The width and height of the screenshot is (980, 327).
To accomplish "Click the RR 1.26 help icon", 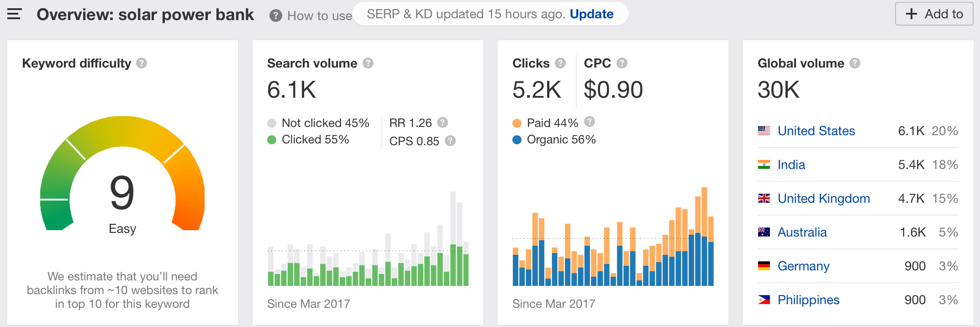I will [442, 122].
